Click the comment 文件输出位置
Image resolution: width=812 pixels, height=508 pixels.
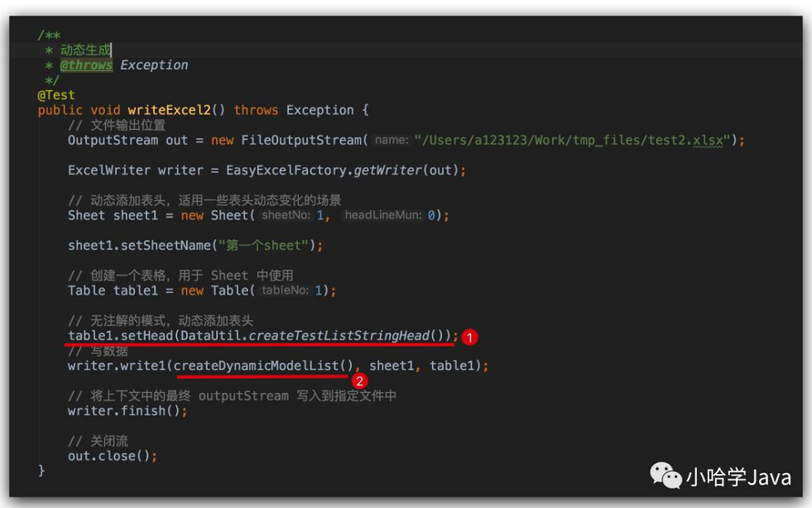(x=117, y=125)
